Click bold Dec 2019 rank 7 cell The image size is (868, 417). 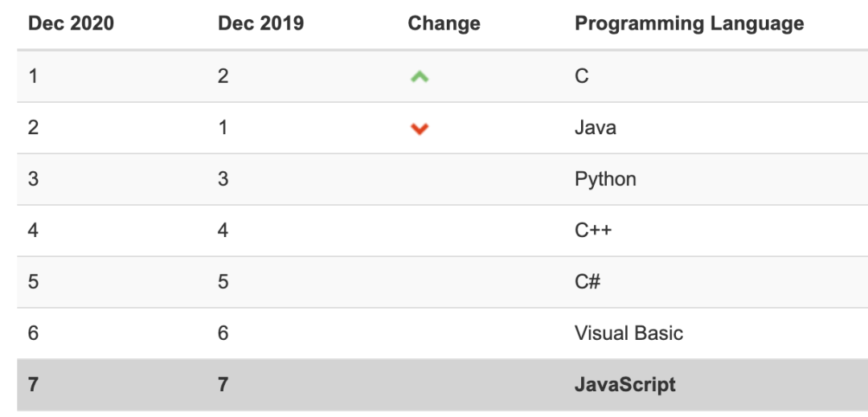point(223,385)
